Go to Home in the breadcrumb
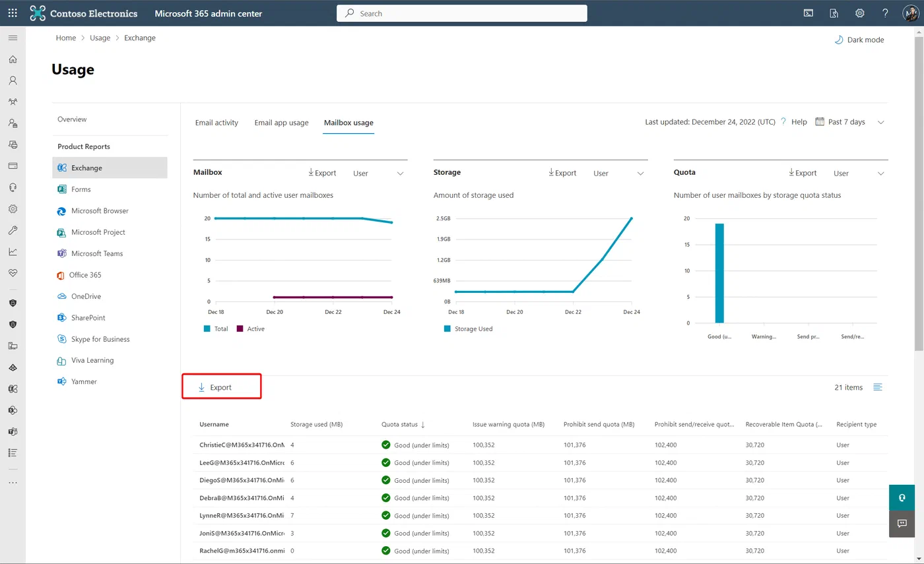Screen dimensions: 924x564 tap(66, 38)
